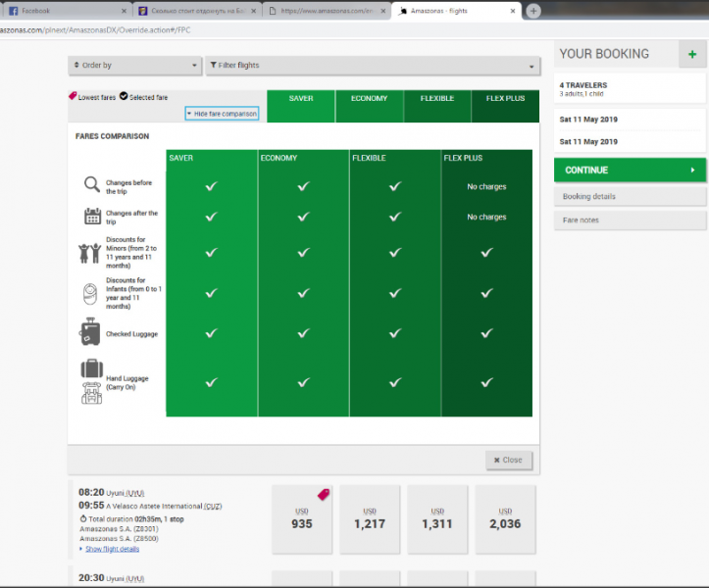Click Flexible checkmark for Hand Luggage
Screen dimensions: 709x588
[x=395, y=383]
